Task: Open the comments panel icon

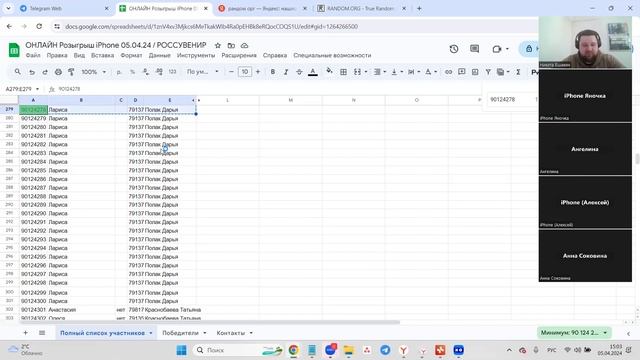Action: 474,49
